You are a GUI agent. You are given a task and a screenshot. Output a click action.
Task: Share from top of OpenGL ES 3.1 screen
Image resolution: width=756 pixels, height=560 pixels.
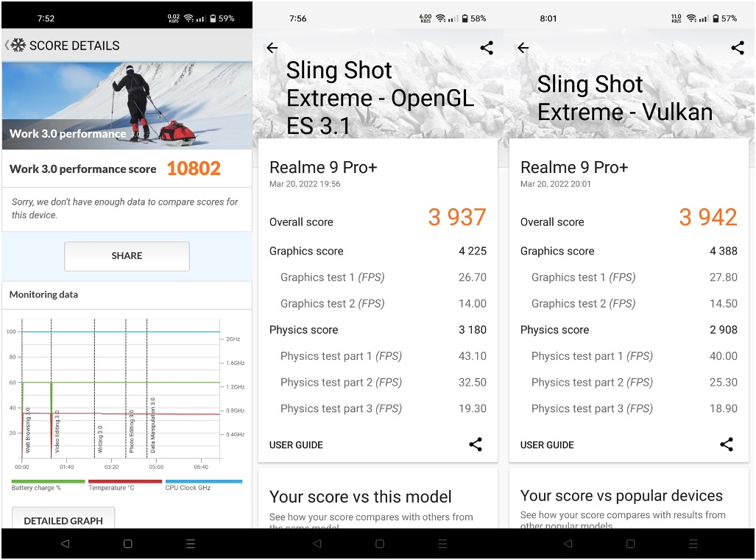(x=487, y=48)
